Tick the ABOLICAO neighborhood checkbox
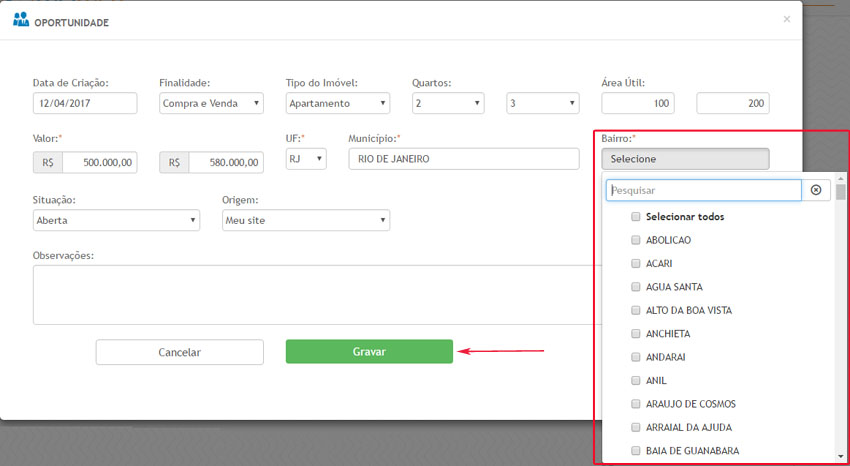The width and height of the screenshot is (850, 466). tap(636, 240)
